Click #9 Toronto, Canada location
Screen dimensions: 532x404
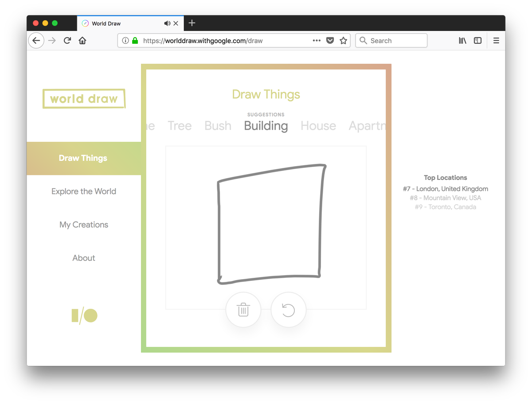click(446, 207)
